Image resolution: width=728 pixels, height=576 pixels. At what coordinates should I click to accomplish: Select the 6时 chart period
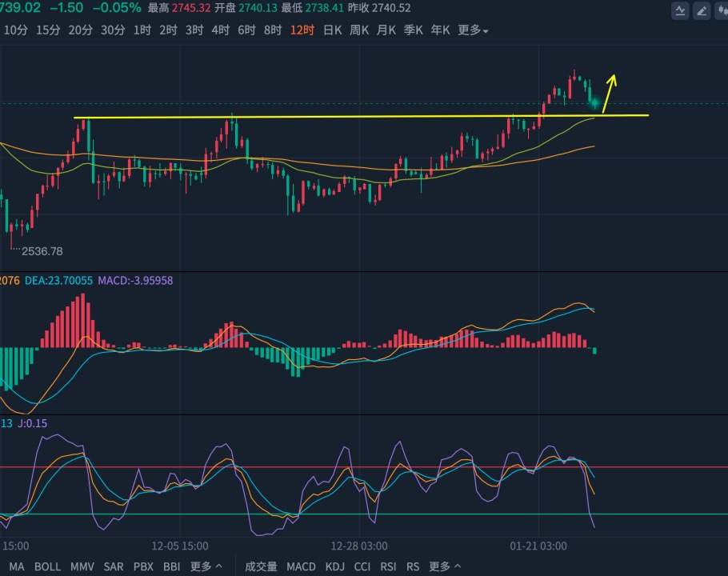coord(246,30)
